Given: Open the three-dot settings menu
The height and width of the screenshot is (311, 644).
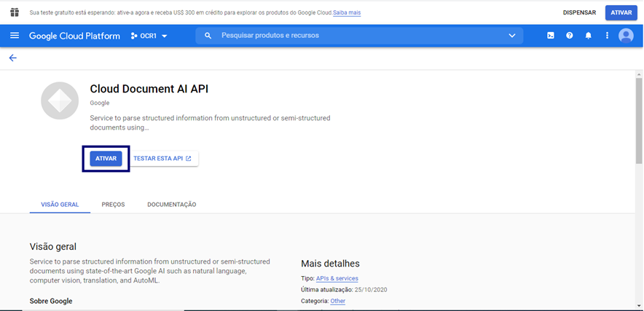Looking at the screenshot, I should tap(607, 36).
